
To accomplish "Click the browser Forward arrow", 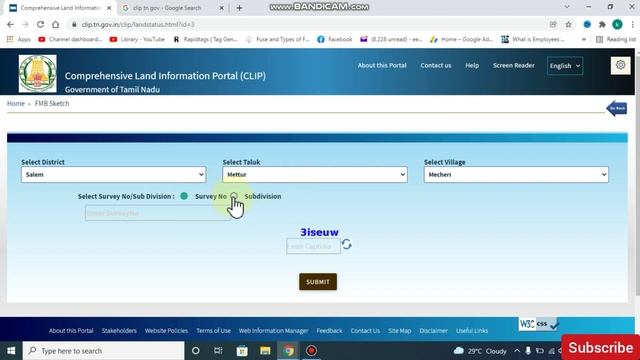I will click(x=25, y=24).
